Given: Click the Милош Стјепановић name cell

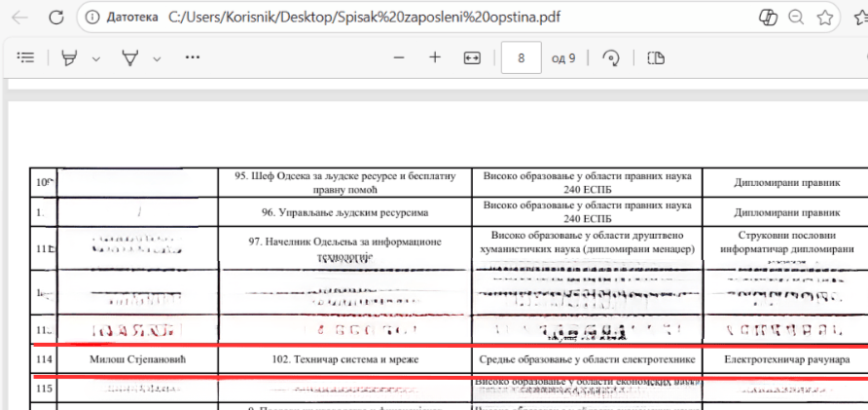Looking at the screenshot, I should pos(137,360).
